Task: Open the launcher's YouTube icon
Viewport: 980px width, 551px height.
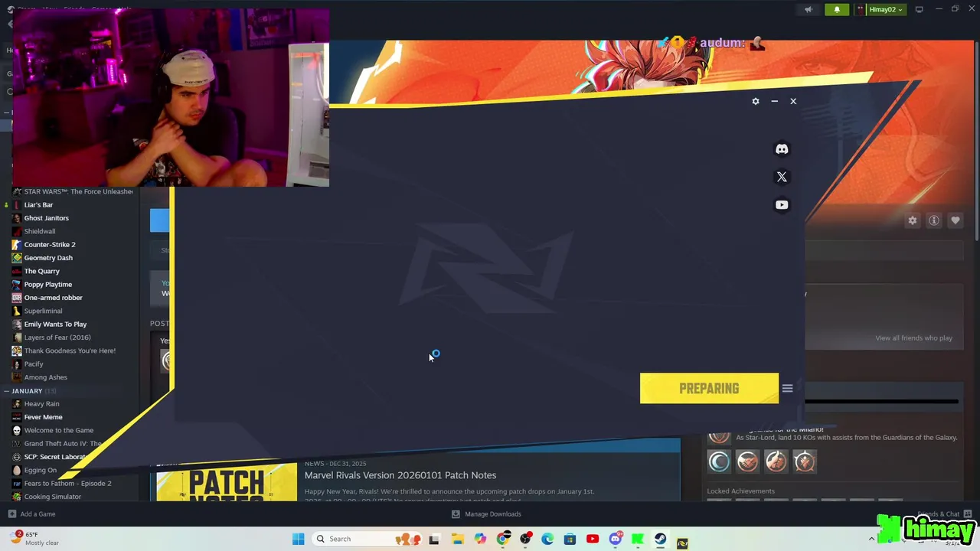Action: 782,204
